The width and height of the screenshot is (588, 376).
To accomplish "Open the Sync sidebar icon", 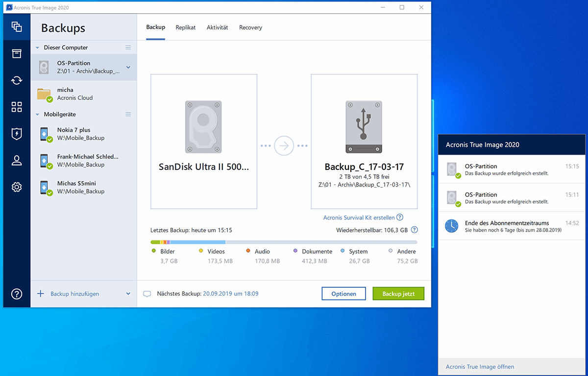I will (x=17, y=80).
